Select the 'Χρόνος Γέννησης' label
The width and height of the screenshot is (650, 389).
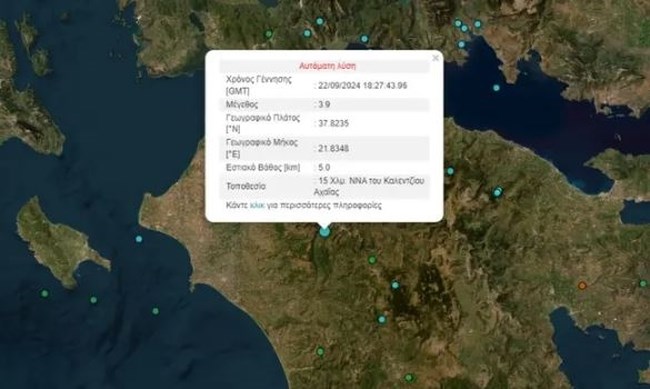pos(259,79)
